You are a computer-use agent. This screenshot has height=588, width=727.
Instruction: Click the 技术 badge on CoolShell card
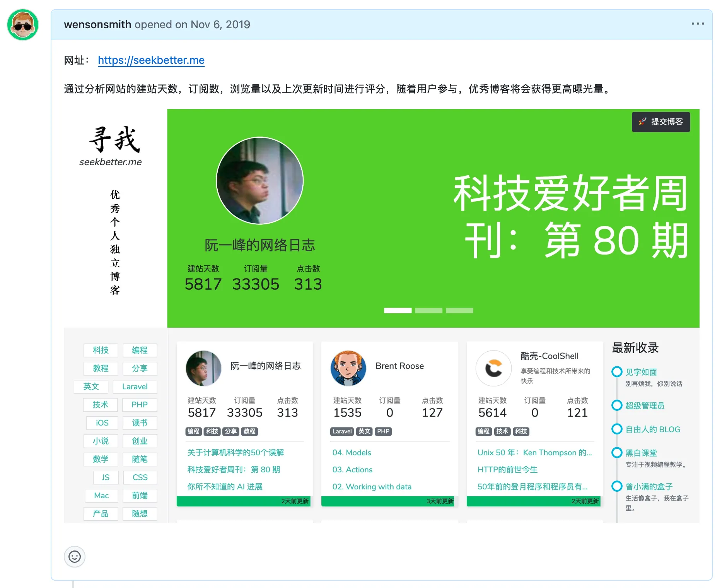(x=502, y=431)
